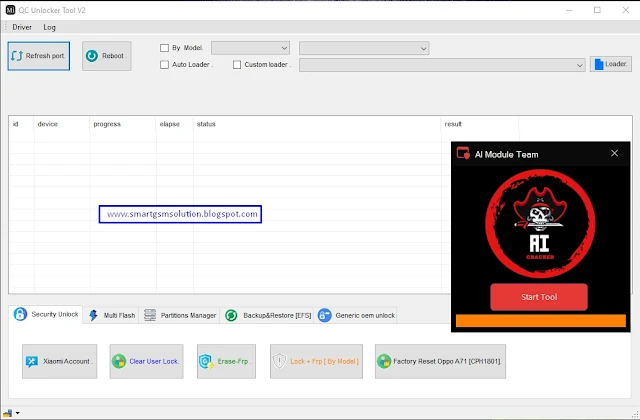Go to the Generic oem unlock tab
The width and height of the screenshot is (640, 420).
pos(356,315)
